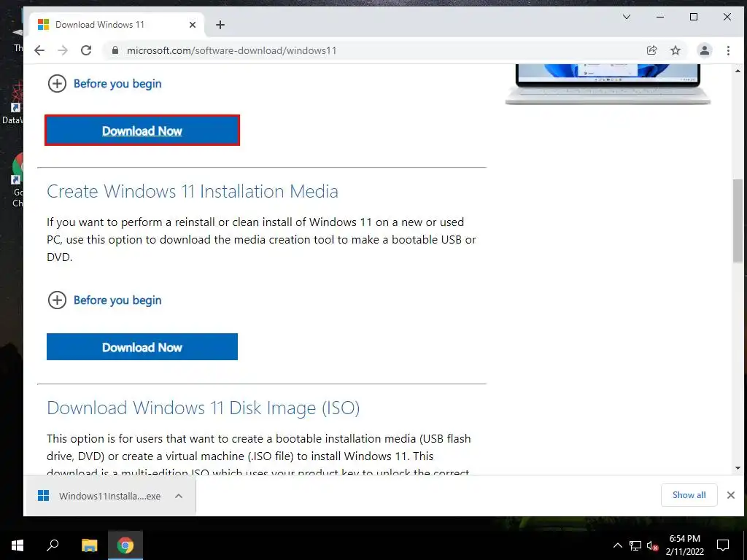747x560 pixels.
Task: Maximize the Chrome window
Action: (x=694, y=17)
